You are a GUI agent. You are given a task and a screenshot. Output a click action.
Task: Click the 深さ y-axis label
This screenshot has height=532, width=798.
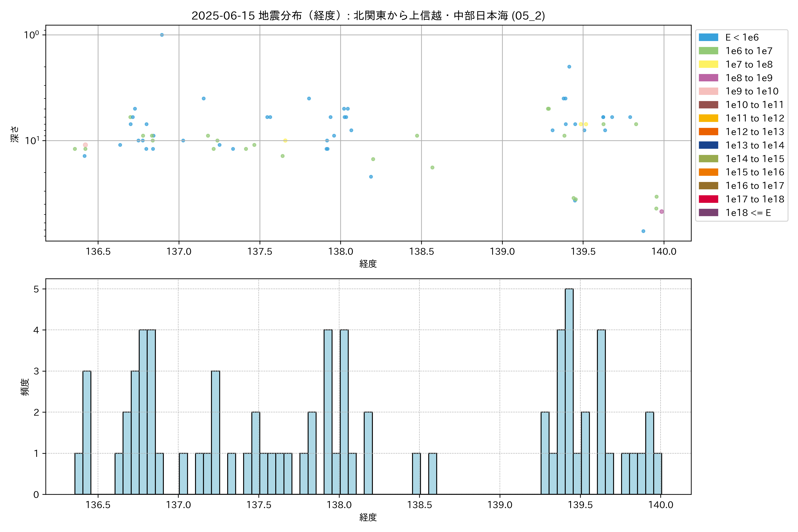15,134
